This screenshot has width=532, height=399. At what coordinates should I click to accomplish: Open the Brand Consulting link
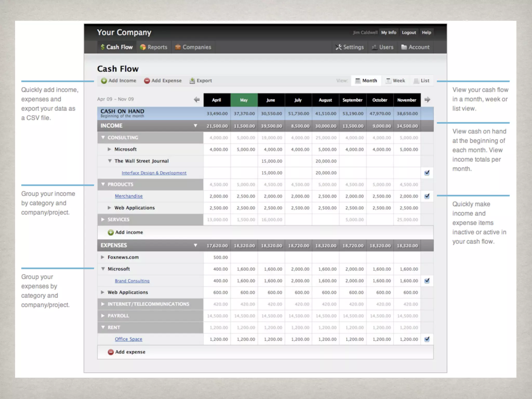point(132,281)
